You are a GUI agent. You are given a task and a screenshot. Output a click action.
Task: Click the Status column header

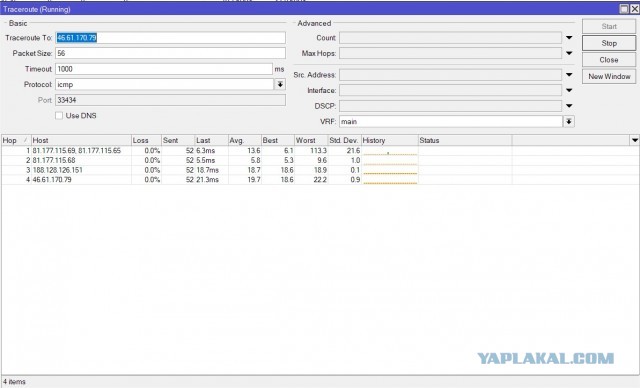coord(465,140)
